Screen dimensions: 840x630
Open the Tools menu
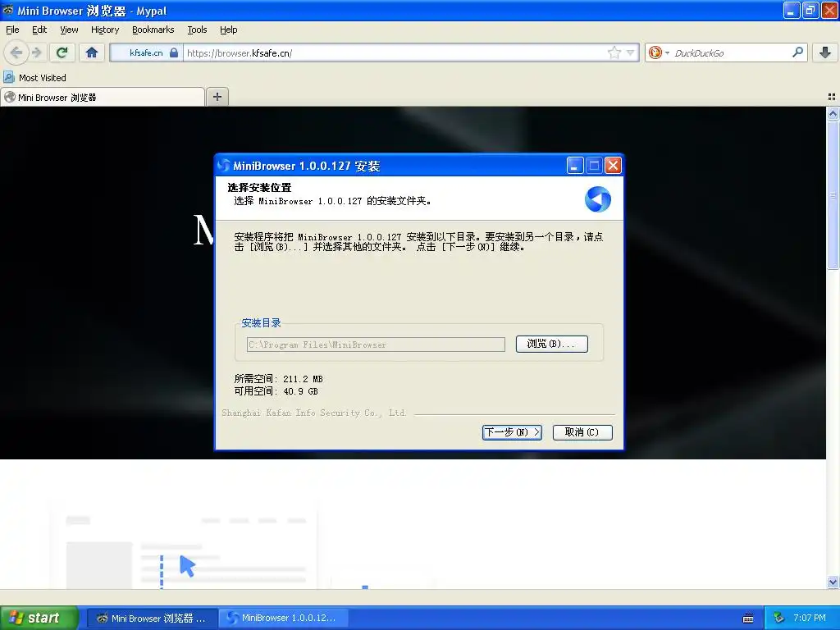pyautogui.click(x=197, y=30)
